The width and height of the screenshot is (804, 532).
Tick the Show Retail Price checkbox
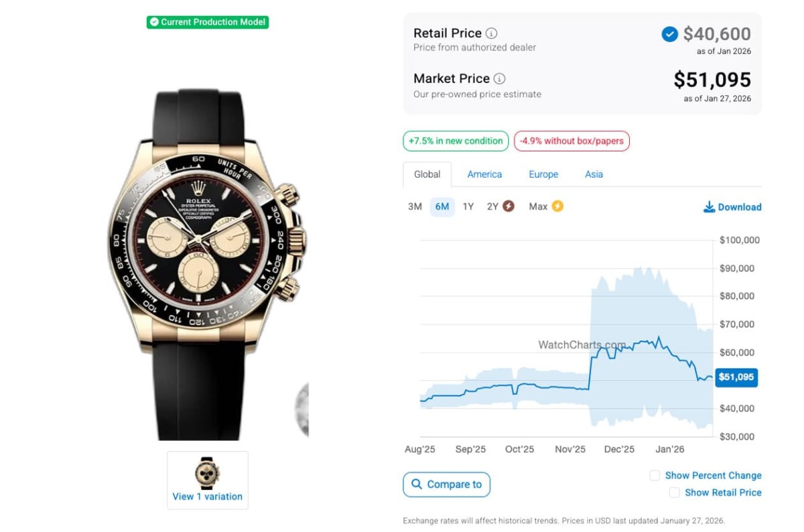674,492
